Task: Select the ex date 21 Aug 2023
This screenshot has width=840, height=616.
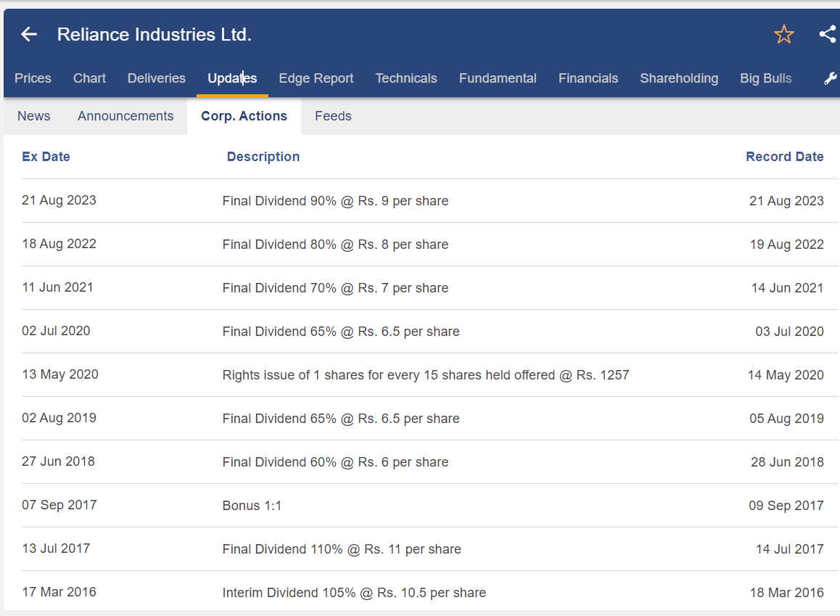Action: click(59, 200)
